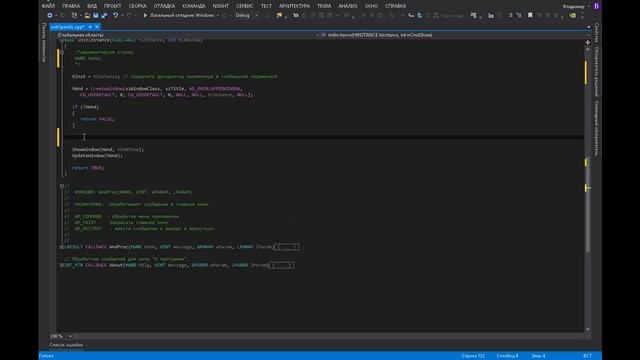Open the ВИД menu
Viewport: 640px width, 360px height.
pyautogui.click(x=92, y=6)
